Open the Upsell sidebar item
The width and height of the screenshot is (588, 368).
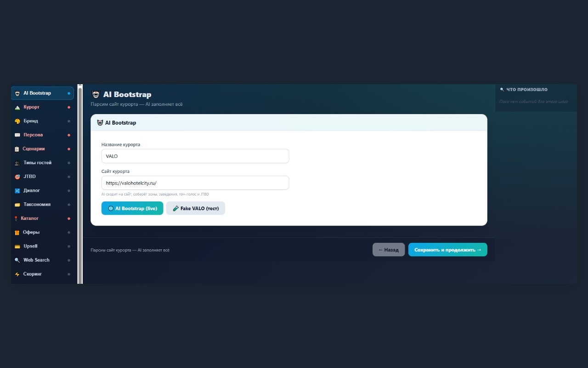(x=42, y=246)
